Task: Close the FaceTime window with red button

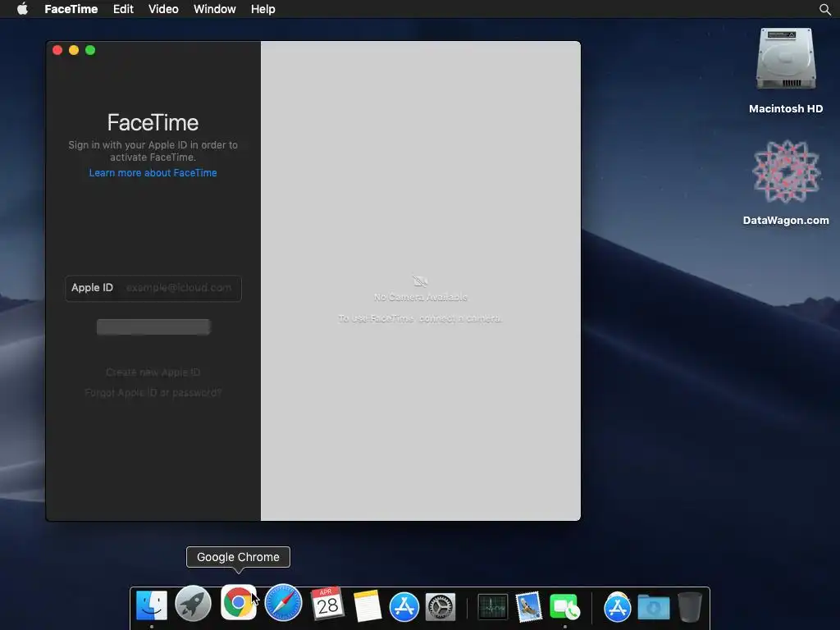Action: pyautogui.click(x=57, y=50)
